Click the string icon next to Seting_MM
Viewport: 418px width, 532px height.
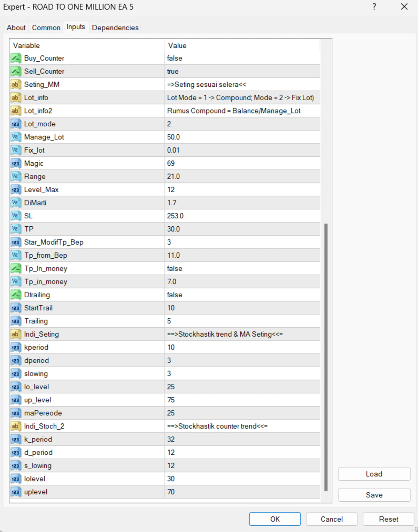click(x=16, y=85)
